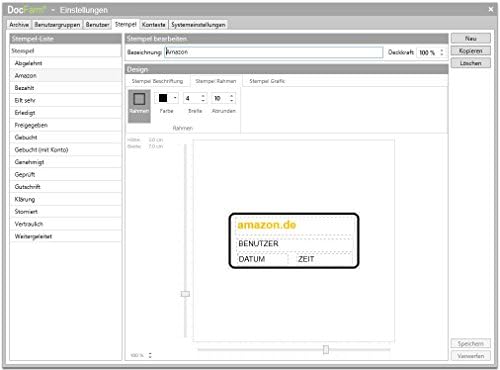The image size is (500, 370).
Task: Switch to the Kontexte tab
Action: (x=154, y=25)
